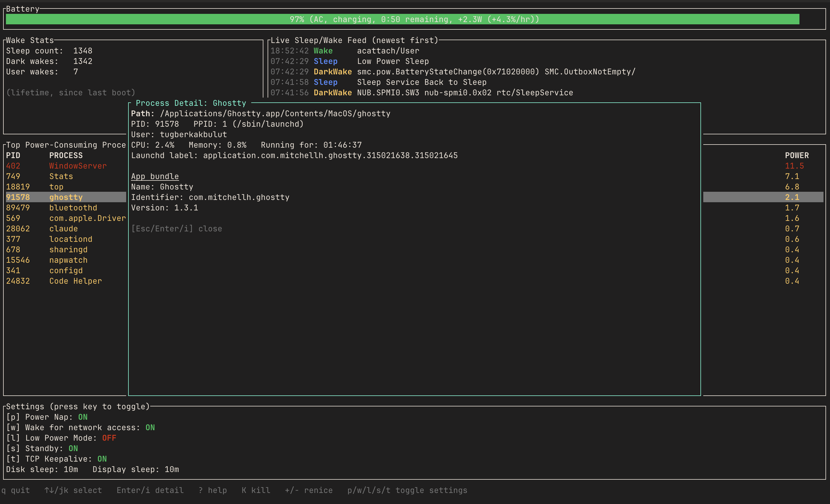Screen dimensions: 830x504
Task: Click the 'Name: Ghostty' line
Action: [162, 186]
